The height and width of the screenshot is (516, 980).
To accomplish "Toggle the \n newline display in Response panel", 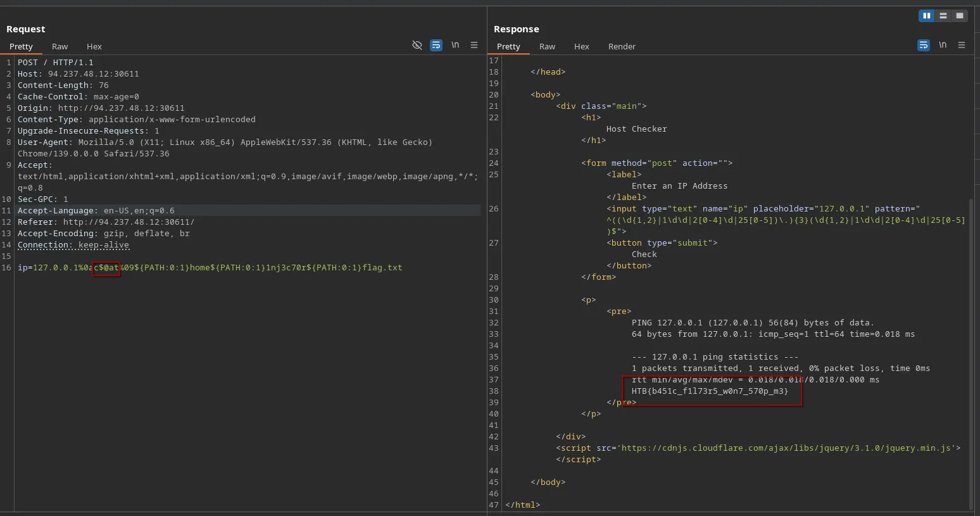I will (943, 46).
